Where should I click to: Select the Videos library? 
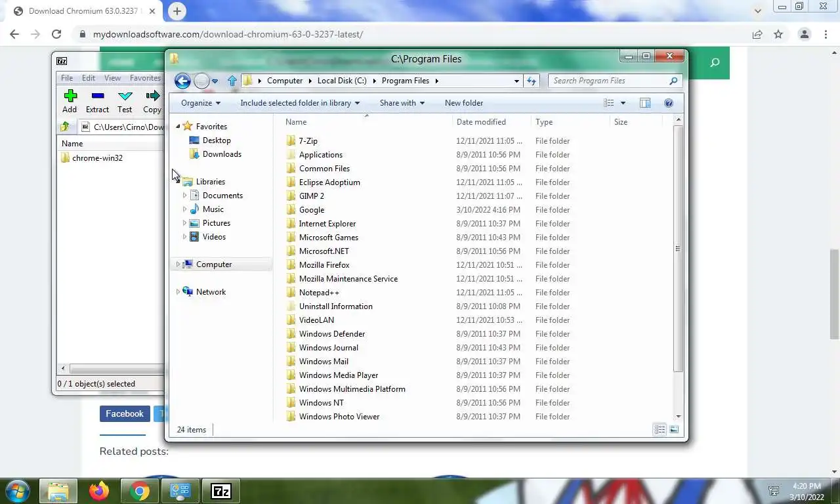point(214,237)
